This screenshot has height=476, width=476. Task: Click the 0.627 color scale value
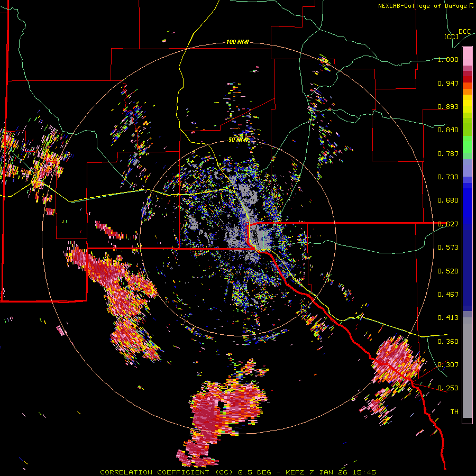pyautogui.click(x=448, y=224)
